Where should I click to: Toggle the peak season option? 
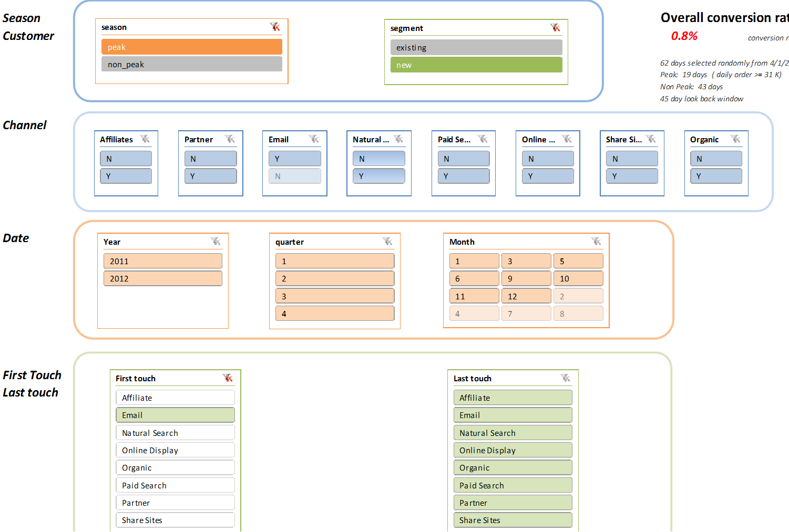point(191,47)
